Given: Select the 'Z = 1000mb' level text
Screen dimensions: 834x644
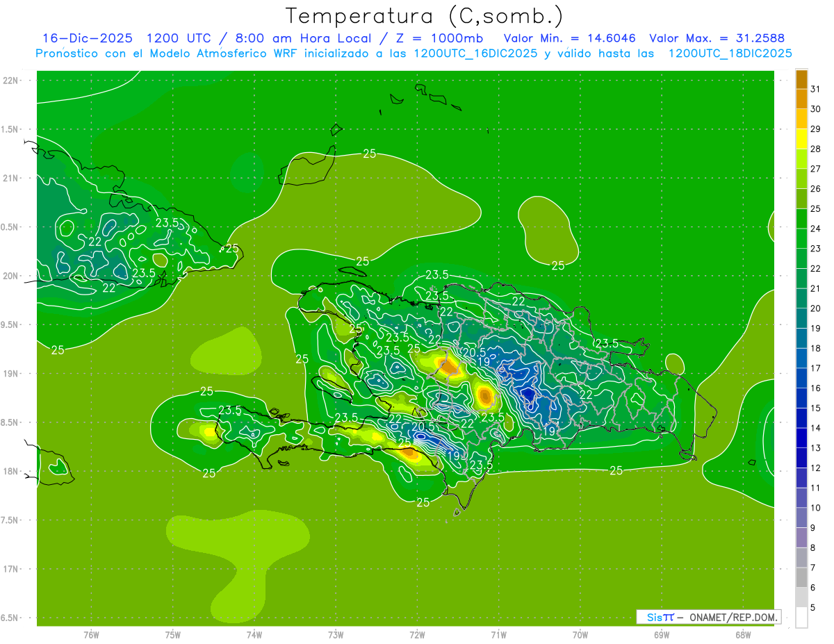Looking at the screenshot, I should (x=438, y=38).
